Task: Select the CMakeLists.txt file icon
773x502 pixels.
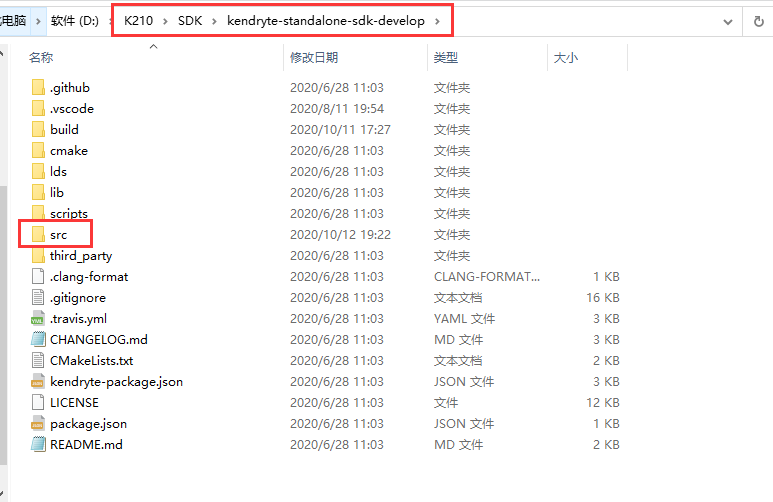Action: click(38, 360)
